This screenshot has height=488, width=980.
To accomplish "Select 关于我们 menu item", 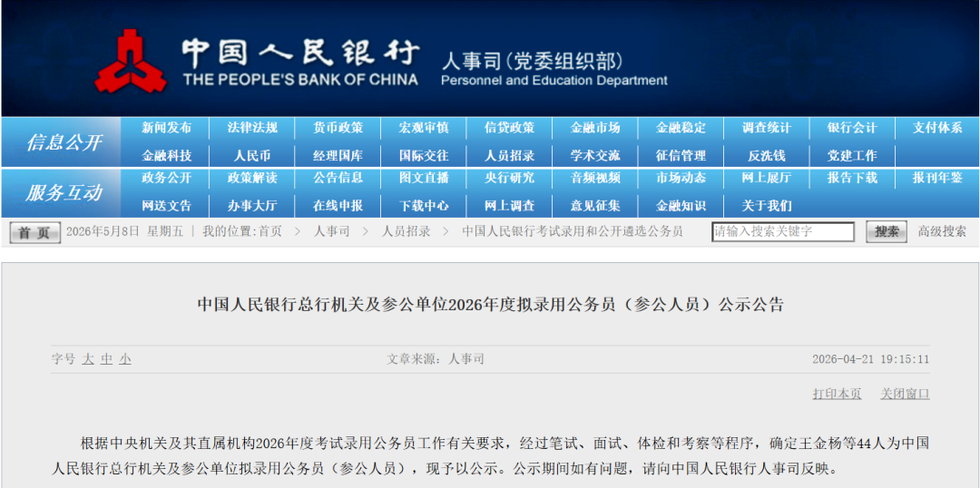I will [766, 206].
